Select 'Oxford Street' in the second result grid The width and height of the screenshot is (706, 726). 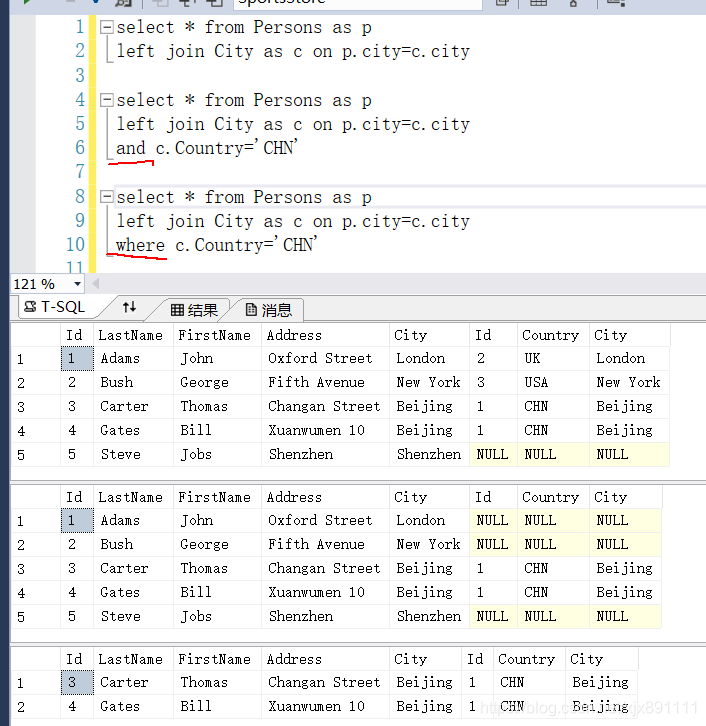[x=325, y=520]
